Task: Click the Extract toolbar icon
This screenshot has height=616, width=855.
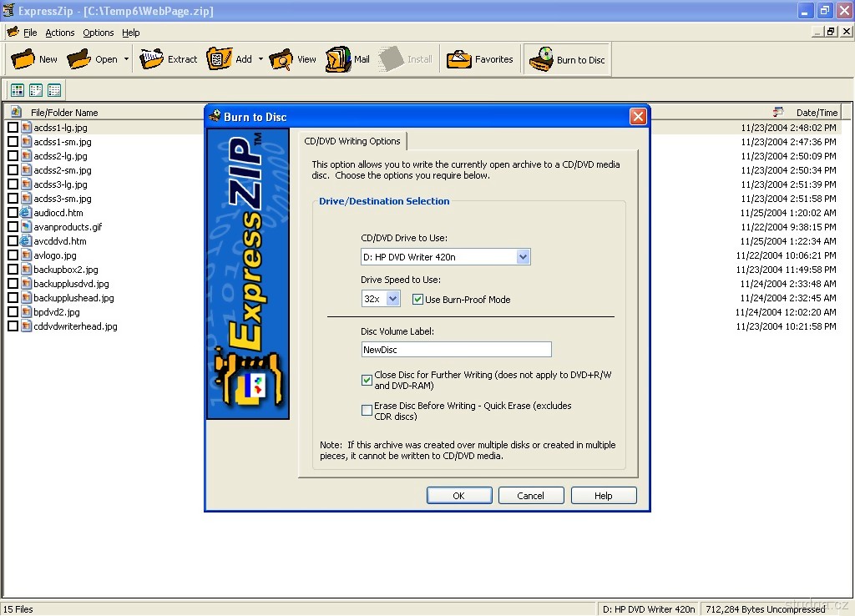Action: click(152, 59)
